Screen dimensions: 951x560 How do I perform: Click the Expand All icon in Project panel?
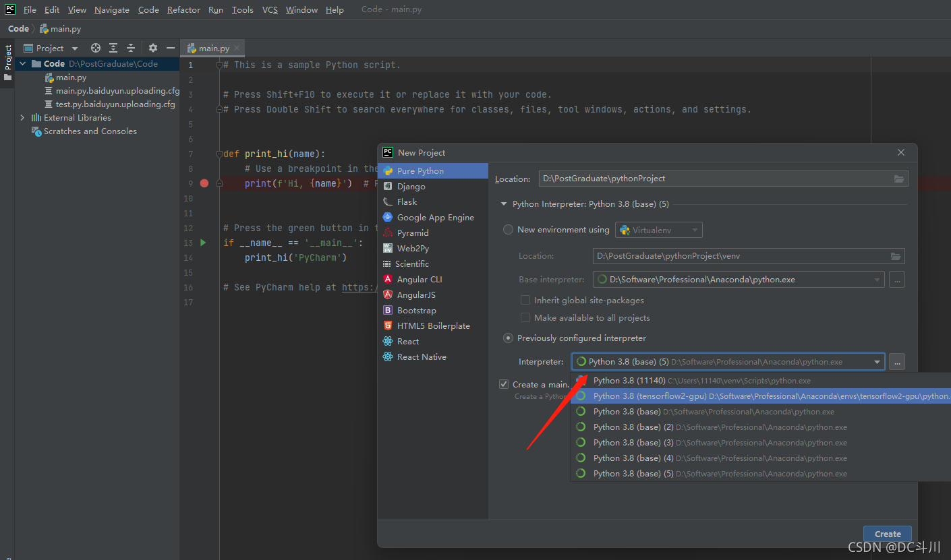[x=113, y=48]
